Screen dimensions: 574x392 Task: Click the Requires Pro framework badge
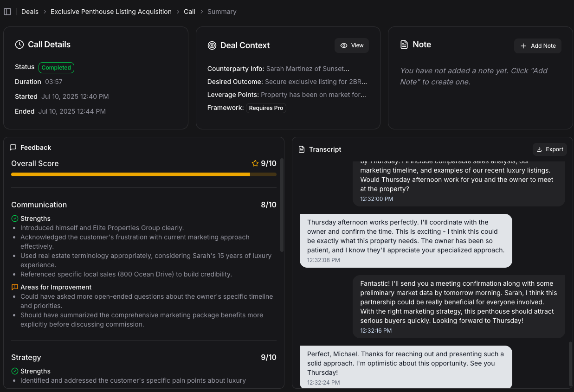point(266,108)
